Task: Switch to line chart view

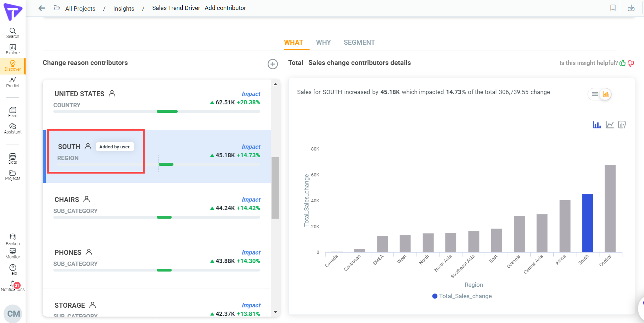Action: coord(610,125)
